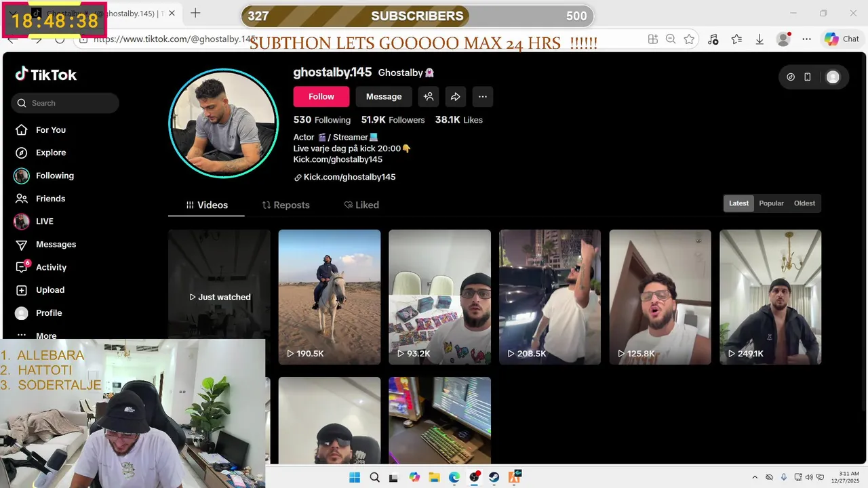This screenshot has height=488, width=868.
Task: Click the browser split-screen icon in the address bar
Action: 652,39
